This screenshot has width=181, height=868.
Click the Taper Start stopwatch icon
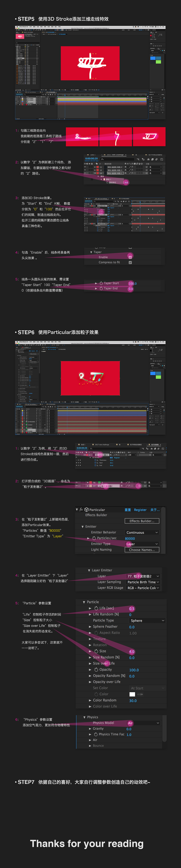click(101, 283)
